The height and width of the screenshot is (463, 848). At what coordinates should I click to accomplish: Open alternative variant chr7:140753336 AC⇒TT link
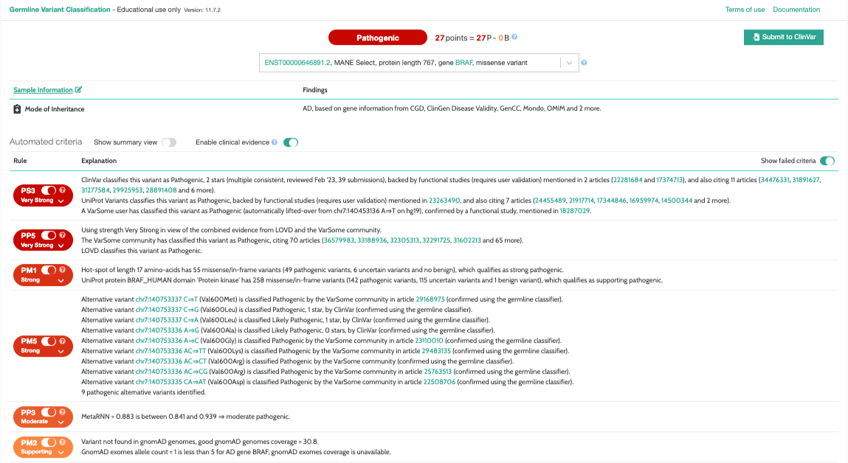(x=171, y=351)
